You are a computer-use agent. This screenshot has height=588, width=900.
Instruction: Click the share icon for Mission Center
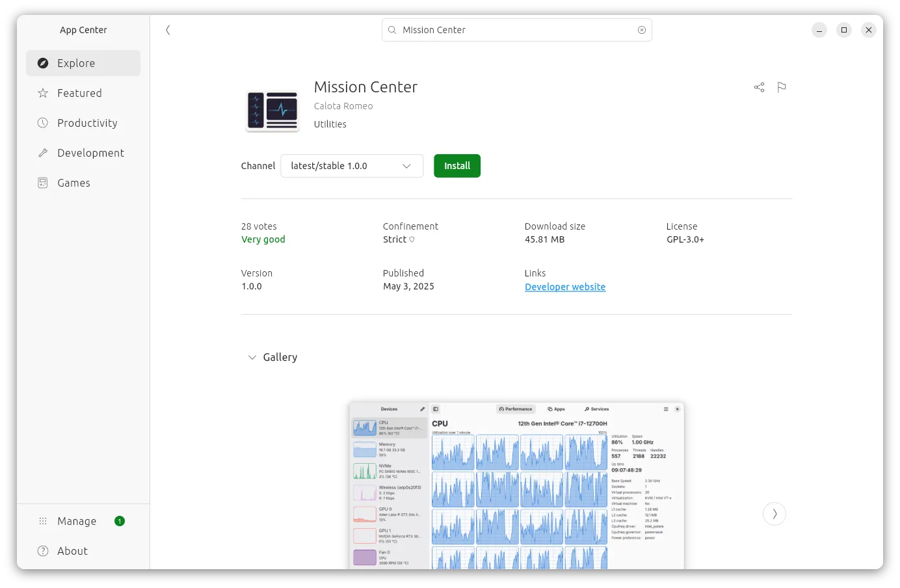[x=759, y=87]
